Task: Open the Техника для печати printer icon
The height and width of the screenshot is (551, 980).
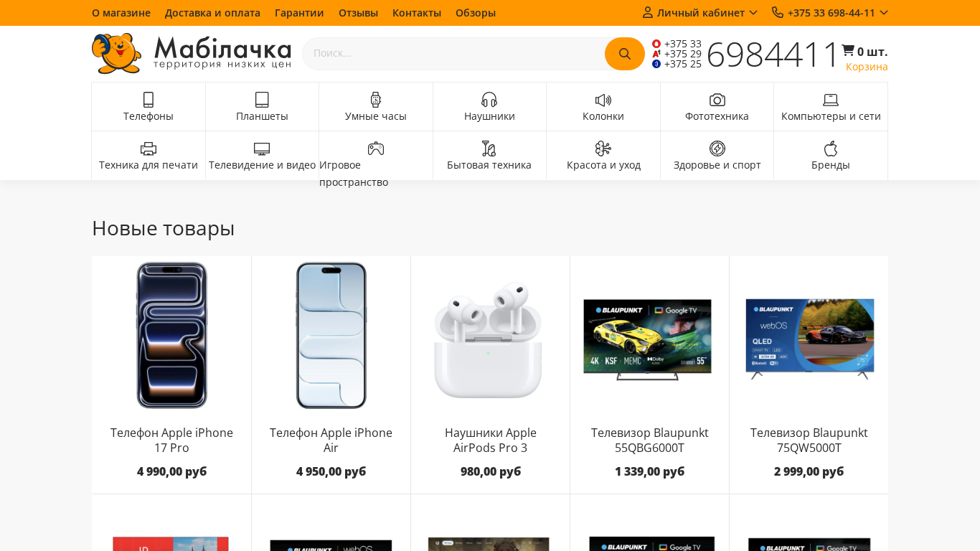Action: 149,149
